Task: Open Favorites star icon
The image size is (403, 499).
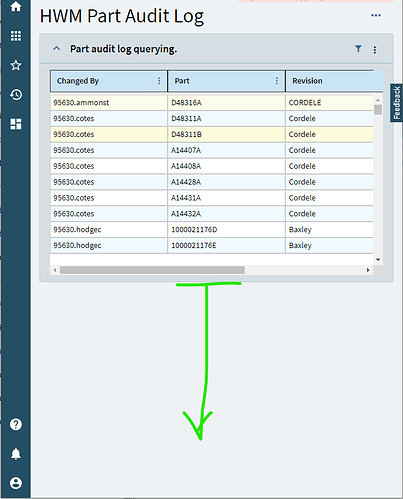Action: point(16,65)
